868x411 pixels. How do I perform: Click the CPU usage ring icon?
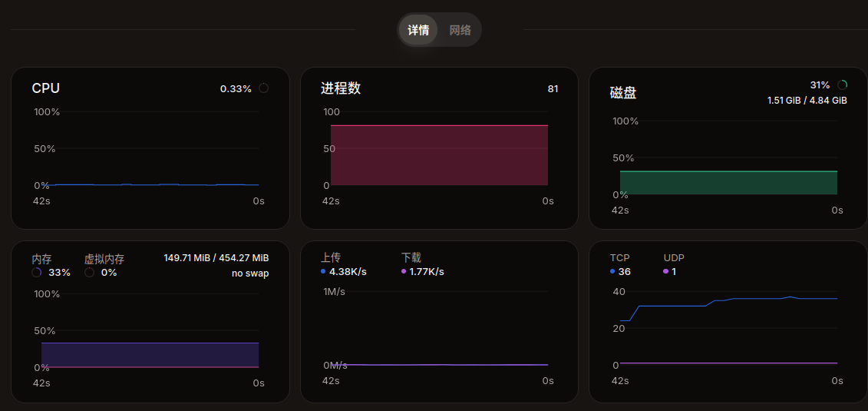pyautogui.click(x=263, y=88)
